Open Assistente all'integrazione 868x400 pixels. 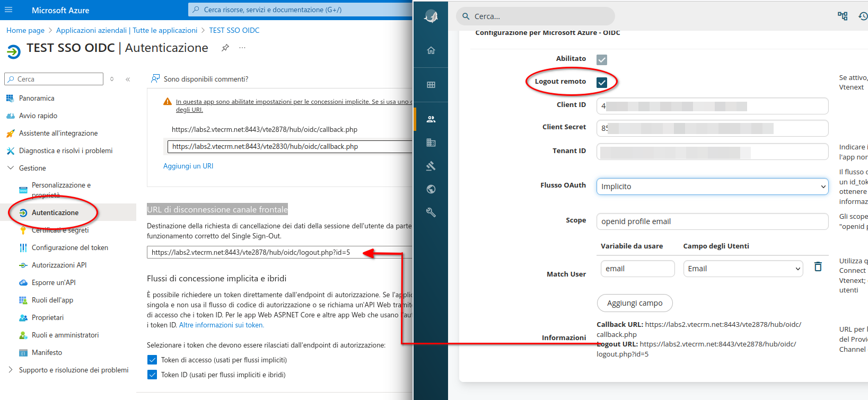point(58,133)
